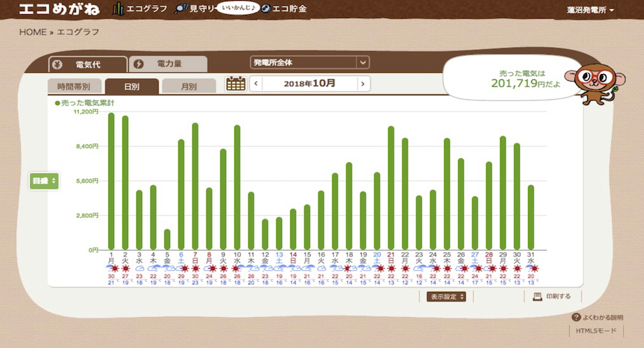The width and height of the screenshot is (644, 348).
Task: Select the 時間帯別 tab
Action: [74, 86]
